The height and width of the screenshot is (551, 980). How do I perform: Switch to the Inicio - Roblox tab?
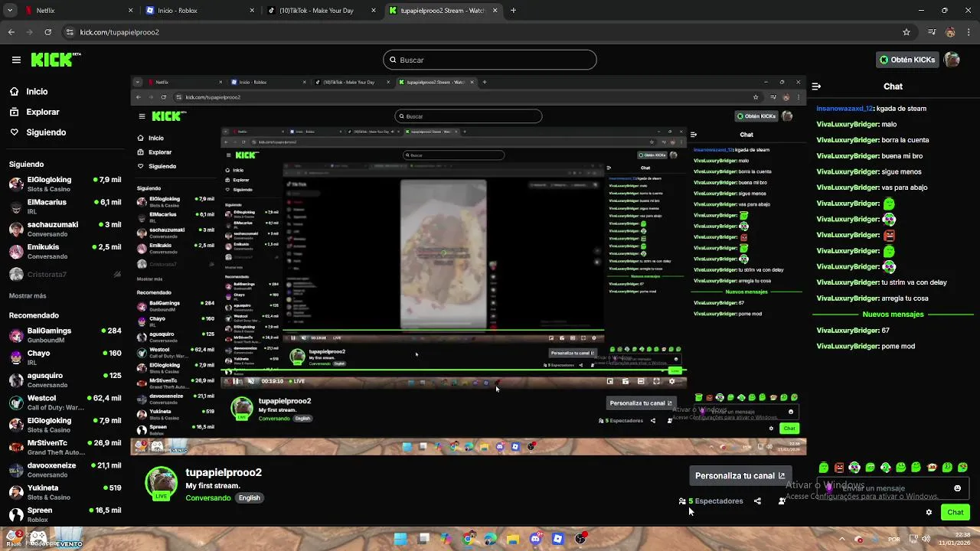(199, 11)
